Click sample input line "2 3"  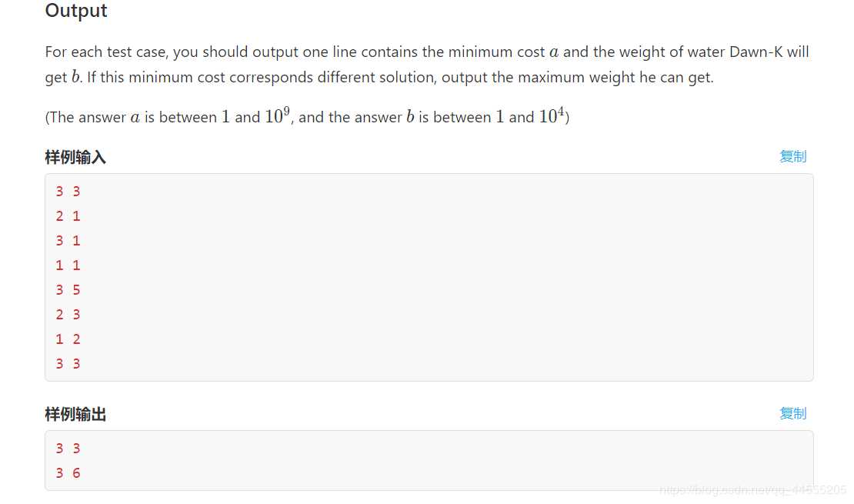click(68, 315)
